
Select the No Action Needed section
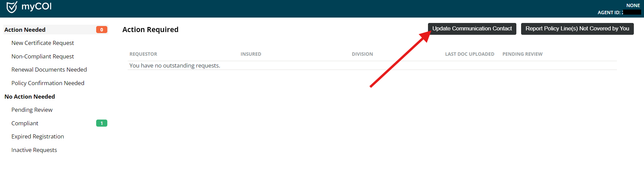(30, 97)
